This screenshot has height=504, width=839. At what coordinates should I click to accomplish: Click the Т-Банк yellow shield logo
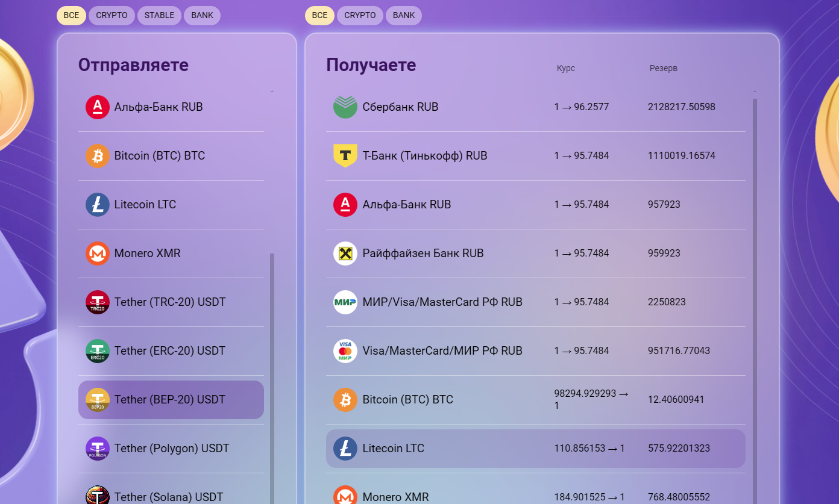pos(345,156)
